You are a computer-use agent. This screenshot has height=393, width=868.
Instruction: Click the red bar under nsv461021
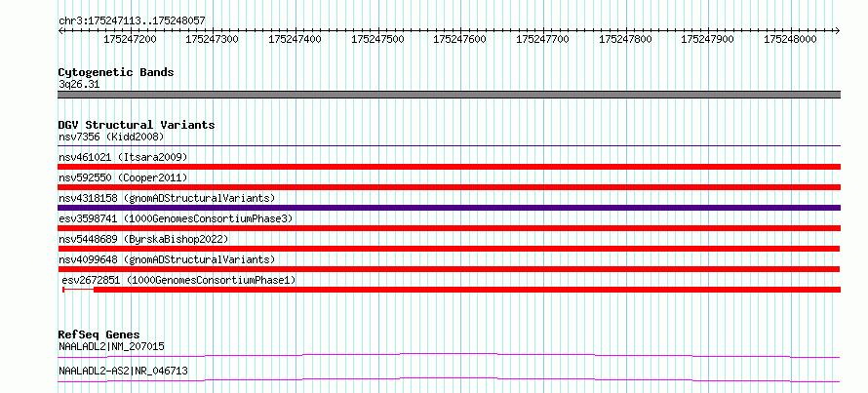[449, 167]
